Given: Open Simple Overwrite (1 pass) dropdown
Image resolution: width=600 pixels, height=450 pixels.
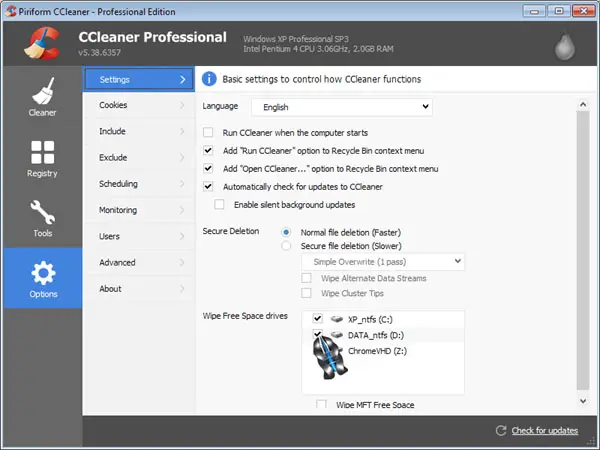Looking at the screenshot, I should (383, 262).
